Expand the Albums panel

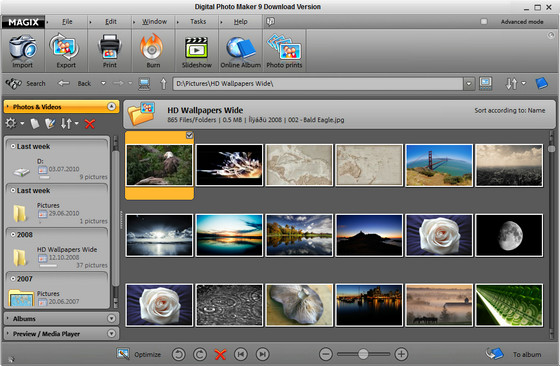111,318
